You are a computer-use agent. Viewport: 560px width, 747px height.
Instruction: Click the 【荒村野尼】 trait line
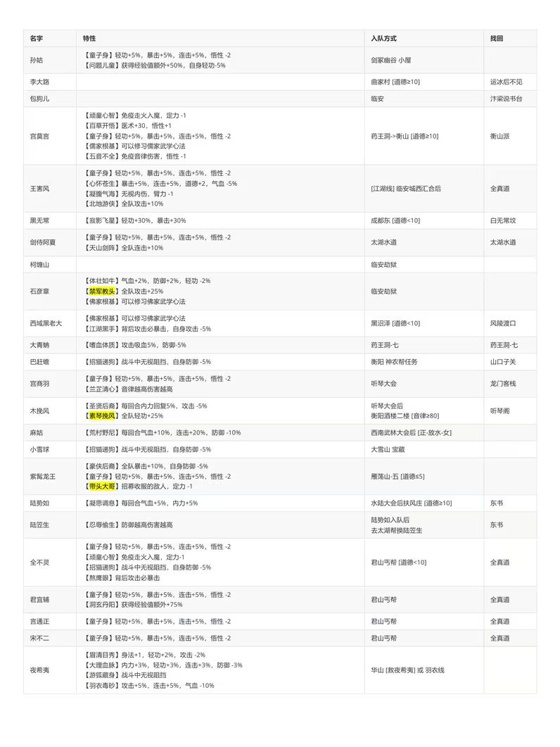pos(162,433)
